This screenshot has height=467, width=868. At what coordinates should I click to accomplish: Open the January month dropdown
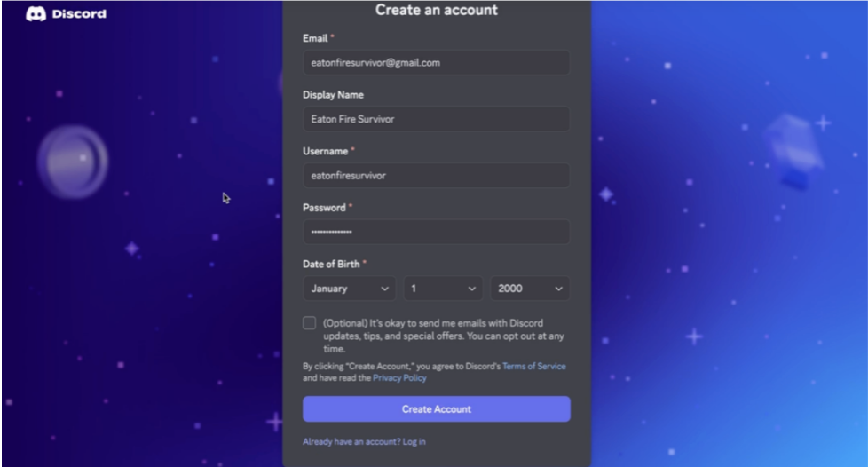tap(350, 289)
